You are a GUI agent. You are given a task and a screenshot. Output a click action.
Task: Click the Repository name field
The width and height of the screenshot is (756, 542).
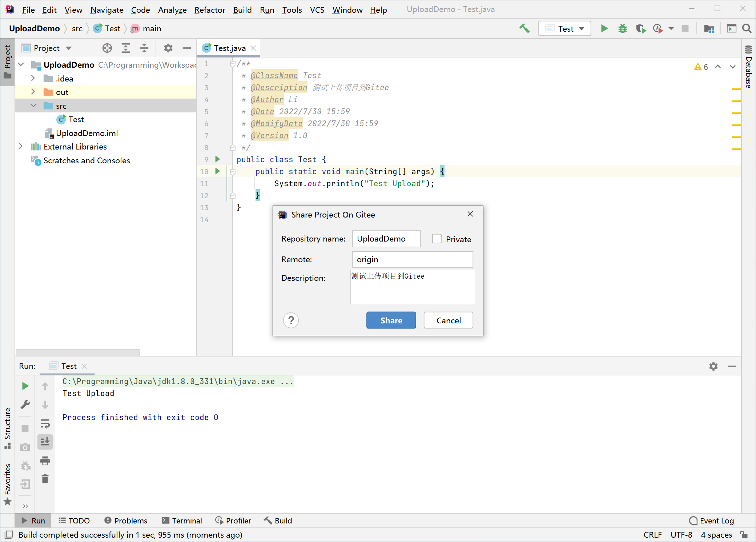(386, 239)
